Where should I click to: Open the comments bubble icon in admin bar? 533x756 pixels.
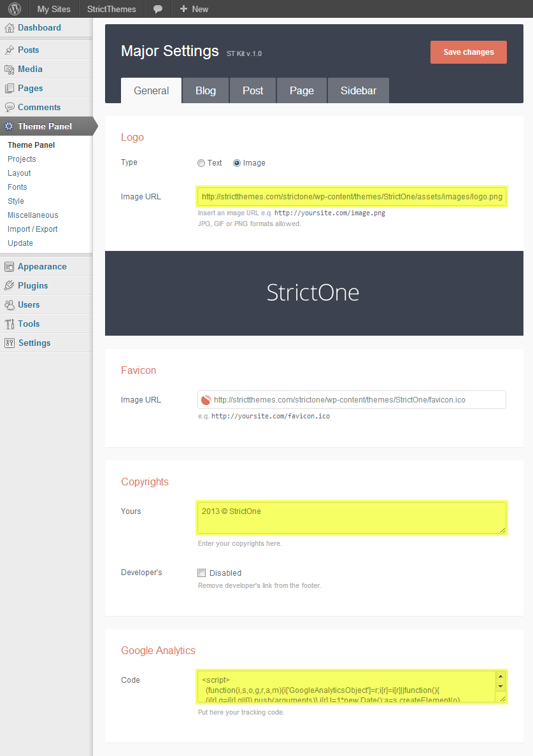[x=158, y=9]
